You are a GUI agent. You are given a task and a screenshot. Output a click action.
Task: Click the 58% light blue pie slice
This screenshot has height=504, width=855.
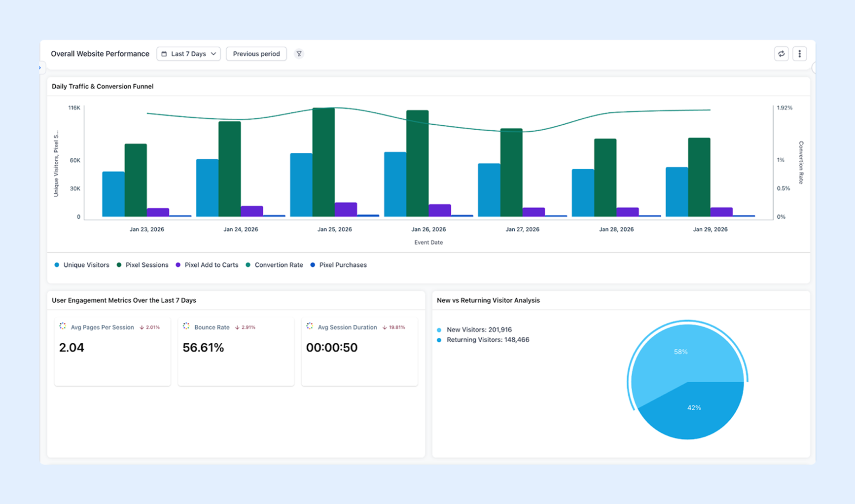(x=681, y=353)
